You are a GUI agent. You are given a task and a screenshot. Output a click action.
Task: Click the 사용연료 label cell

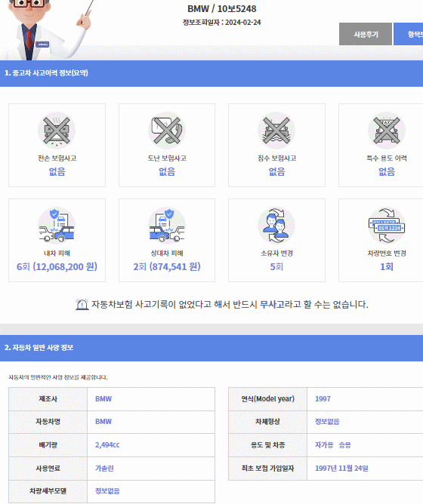click(x=48, y=469)
